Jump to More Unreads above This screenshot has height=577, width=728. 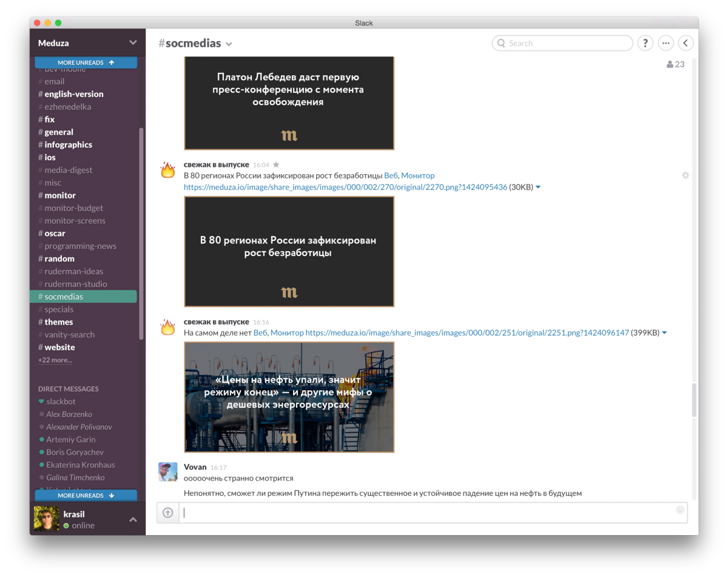86,62
